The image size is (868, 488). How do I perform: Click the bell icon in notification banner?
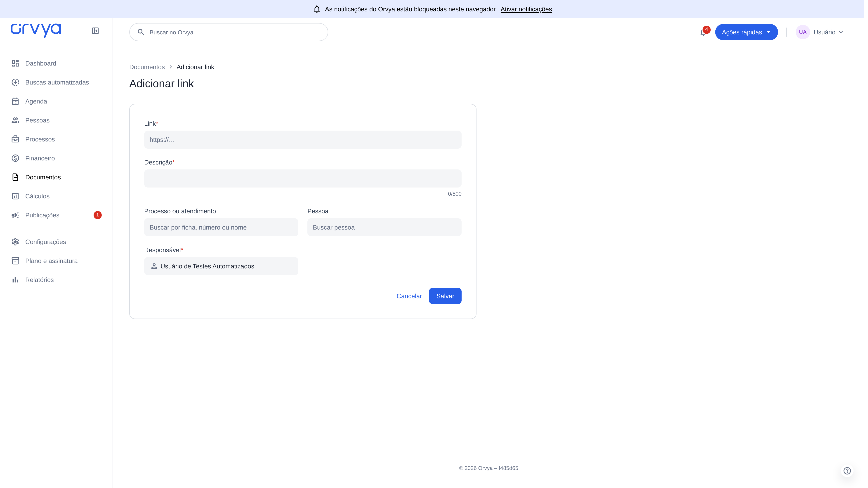[317, 9]
